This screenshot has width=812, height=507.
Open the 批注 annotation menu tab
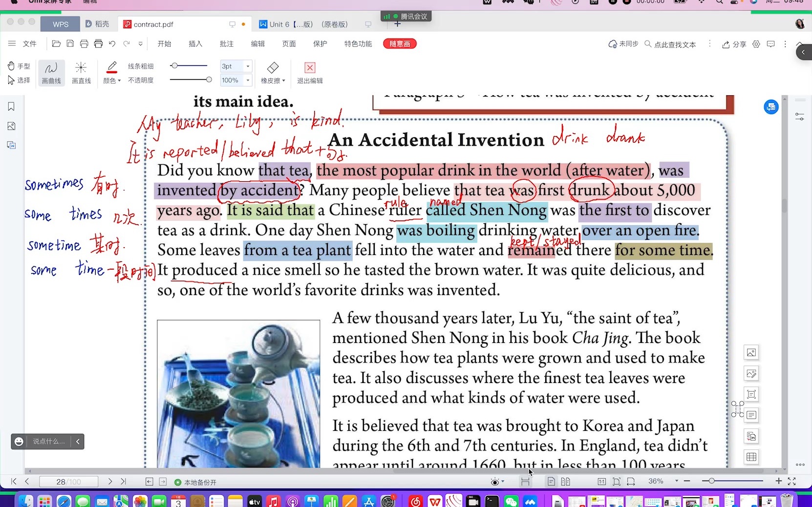point(226,44)
